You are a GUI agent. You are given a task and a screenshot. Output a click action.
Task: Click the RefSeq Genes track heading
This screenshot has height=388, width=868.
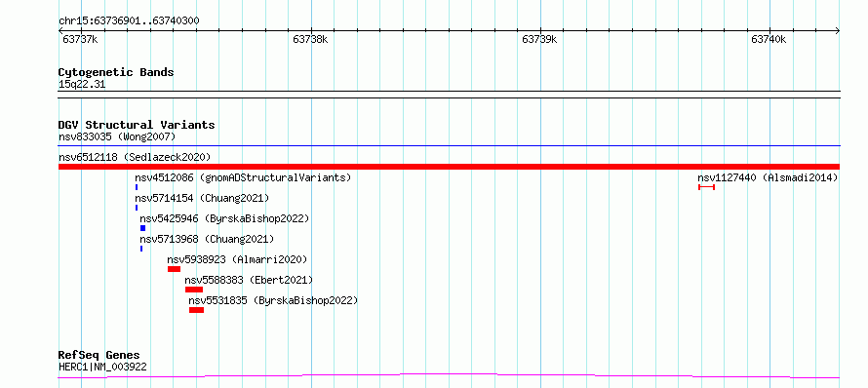pyautogui.click(x=99, y=356)
